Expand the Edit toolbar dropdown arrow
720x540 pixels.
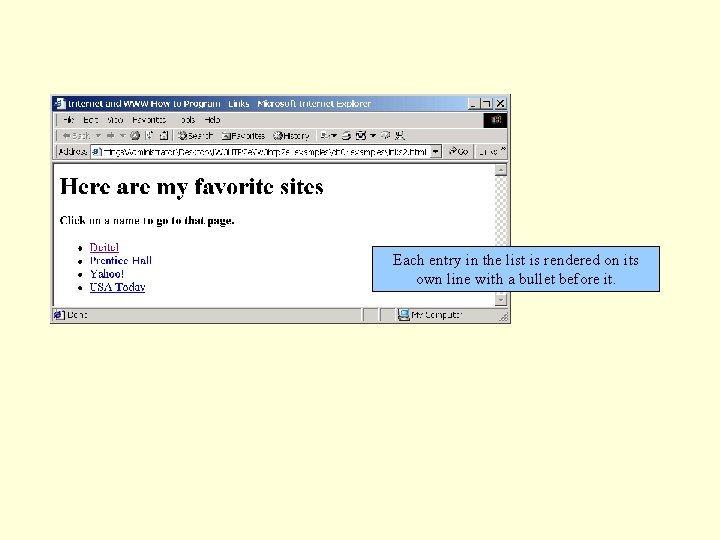(x=373, y=135)
